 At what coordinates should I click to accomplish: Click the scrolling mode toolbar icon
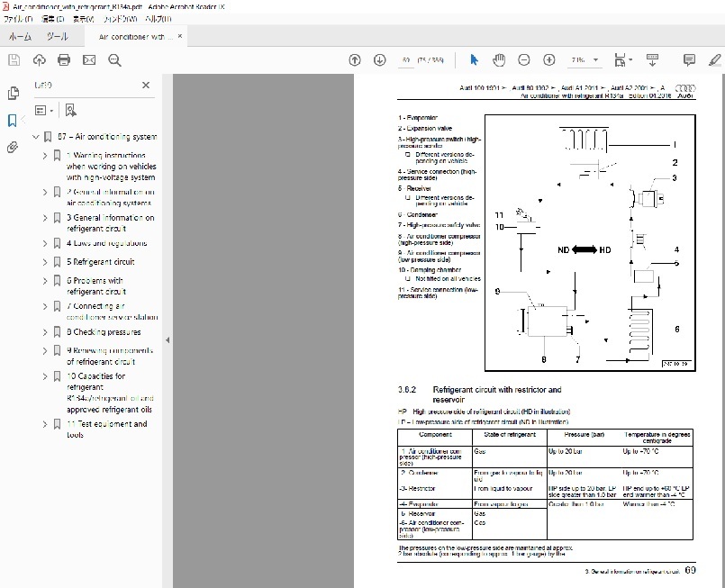pos(652,60)
